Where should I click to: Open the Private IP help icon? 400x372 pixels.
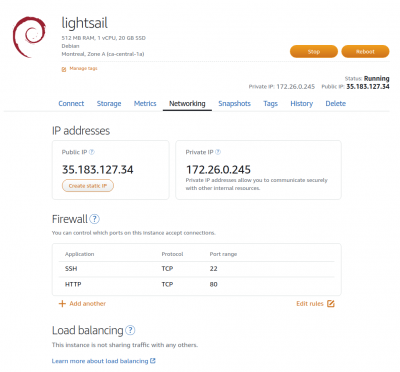click(x=218, y=152)
